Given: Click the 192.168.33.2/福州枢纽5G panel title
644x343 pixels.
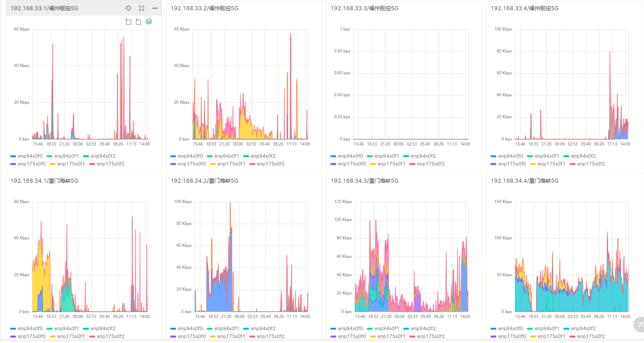Looking at the screenshot, I should click(x=204, y=8).
